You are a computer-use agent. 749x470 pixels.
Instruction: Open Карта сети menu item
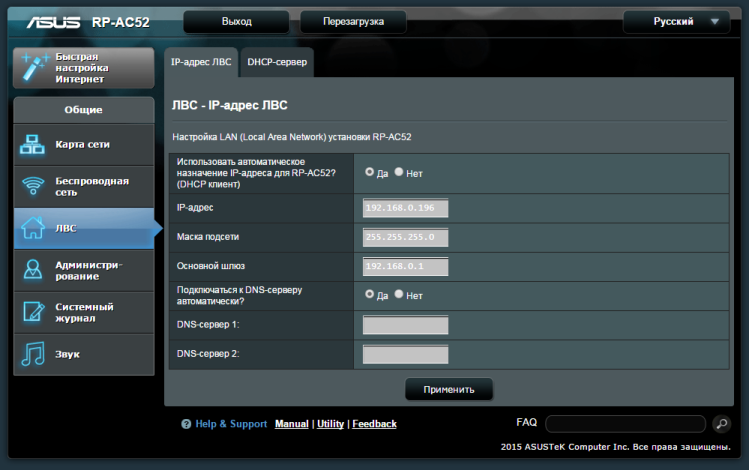coord(84,145)
